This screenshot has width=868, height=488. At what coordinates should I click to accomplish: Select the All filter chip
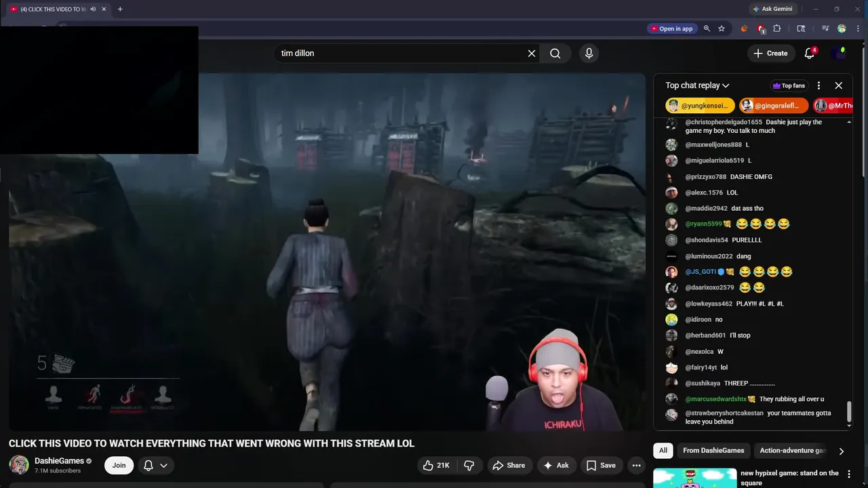[663, 451]
